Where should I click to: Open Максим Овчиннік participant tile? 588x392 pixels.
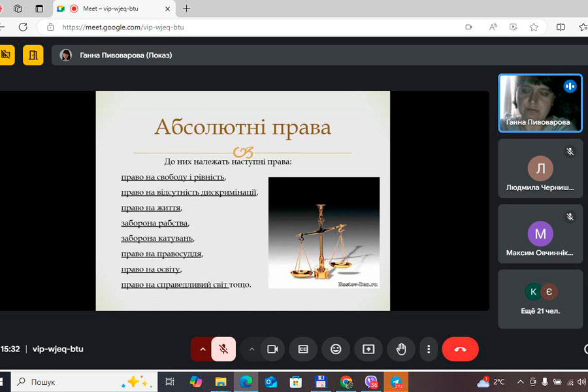(540, 234)
